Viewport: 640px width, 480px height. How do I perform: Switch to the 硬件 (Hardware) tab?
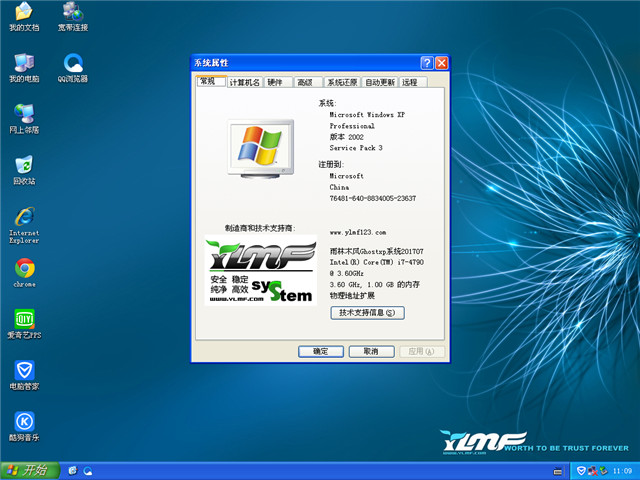tap(278, 82)
